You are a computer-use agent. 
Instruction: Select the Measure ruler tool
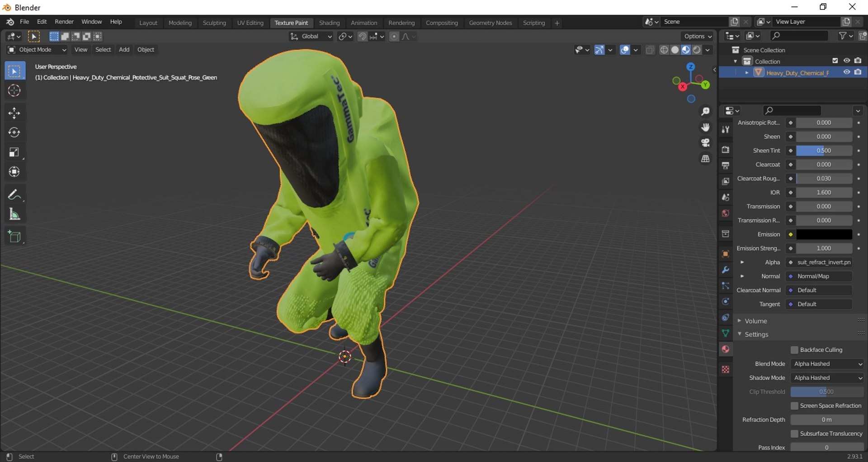click(x=14, y=215)
